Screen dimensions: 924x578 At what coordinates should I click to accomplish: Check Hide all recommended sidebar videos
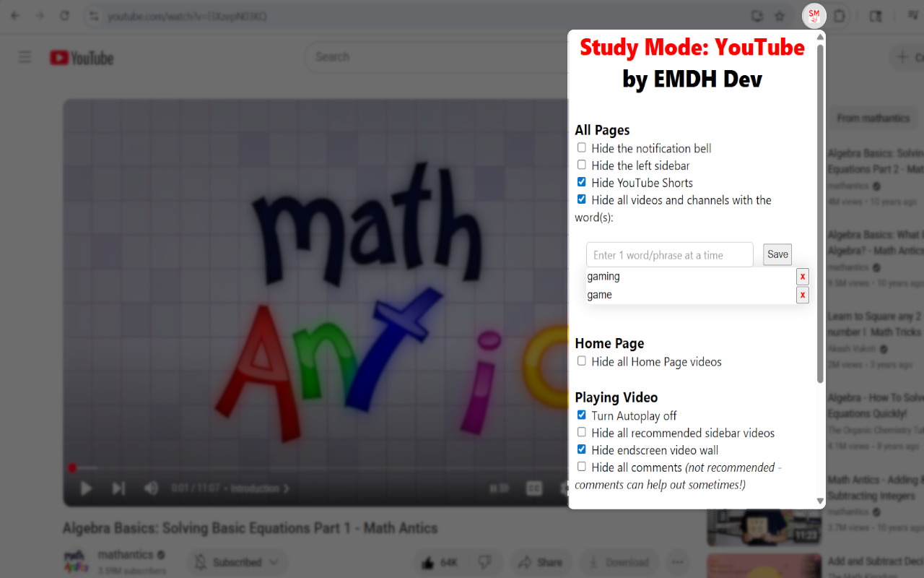[x=581, y=431]
